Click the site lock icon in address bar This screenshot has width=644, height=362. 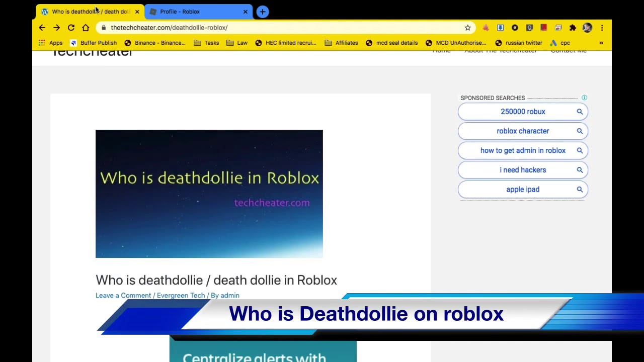click(103, 28)
